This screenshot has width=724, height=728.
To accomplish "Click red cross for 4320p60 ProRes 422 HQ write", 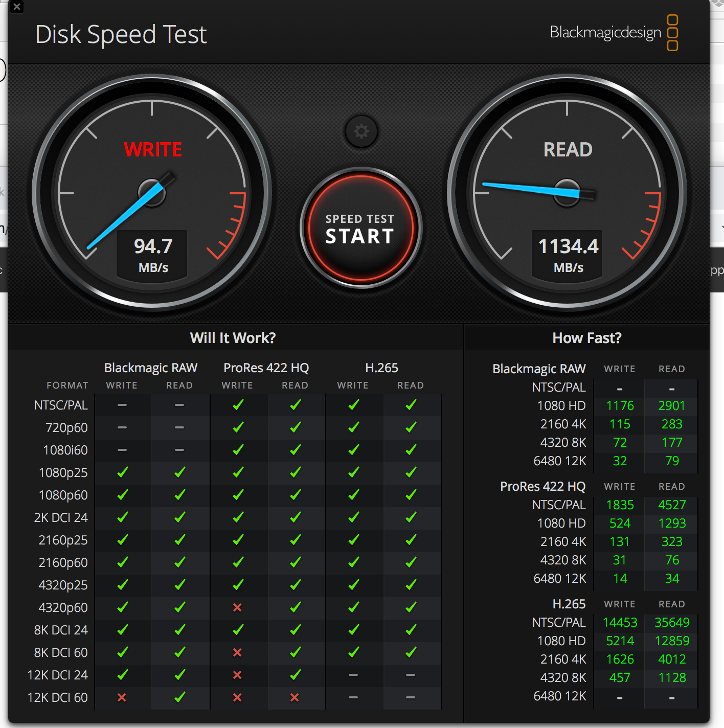I will point(237,607).
